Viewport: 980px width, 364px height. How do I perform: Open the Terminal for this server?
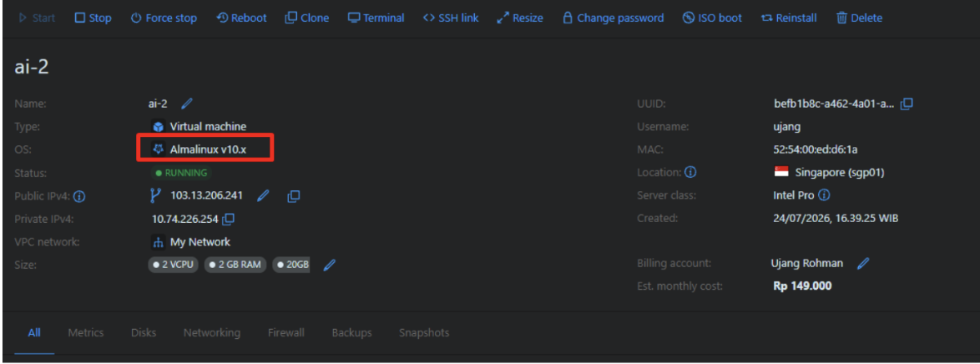[x=376, y=18]
